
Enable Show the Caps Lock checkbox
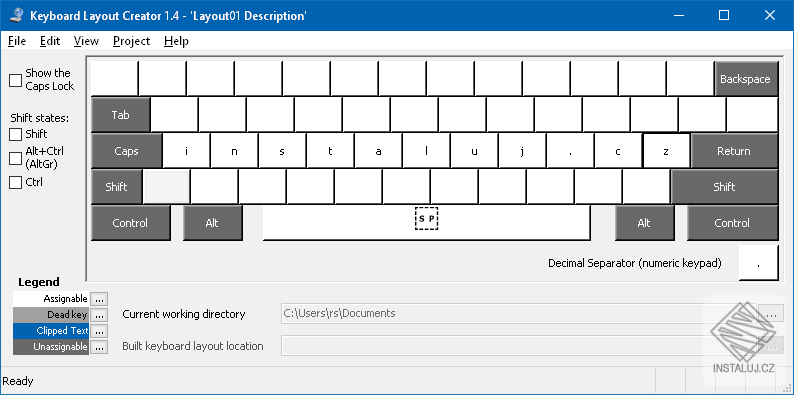click(16, 80)
